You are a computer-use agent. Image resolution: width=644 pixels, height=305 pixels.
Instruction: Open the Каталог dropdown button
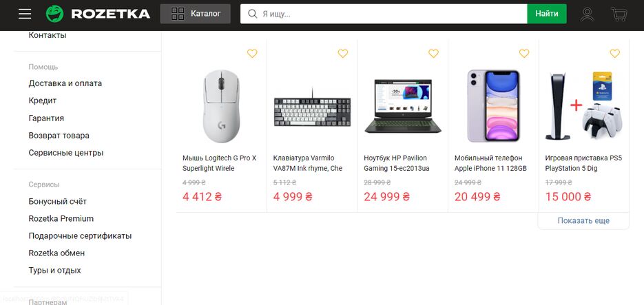click(x=196, y=14)
